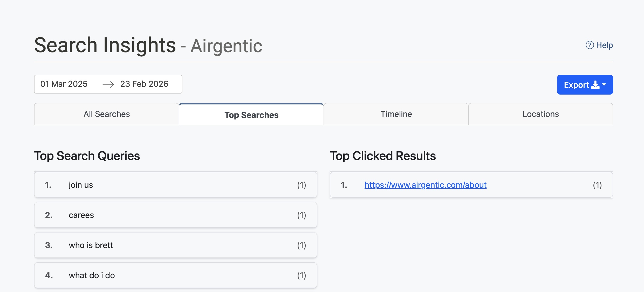Click the download icon on Export button
Screen dimensions: 644x292
(x=595, y=85)
